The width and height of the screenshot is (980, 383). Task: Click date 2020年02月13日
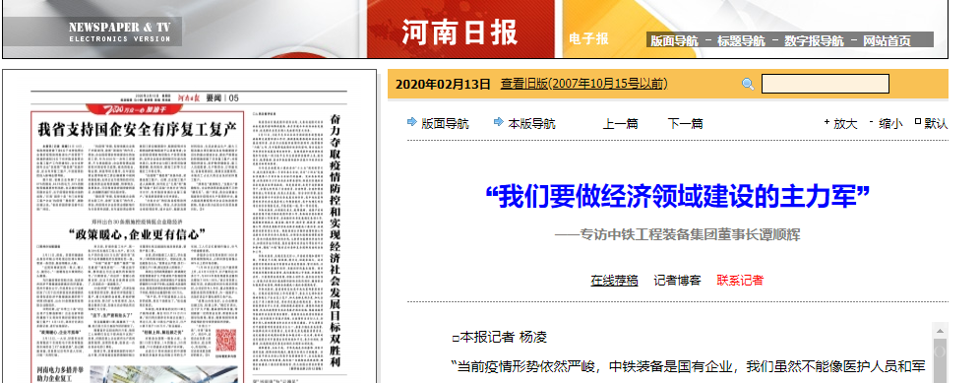pos(443,84)
